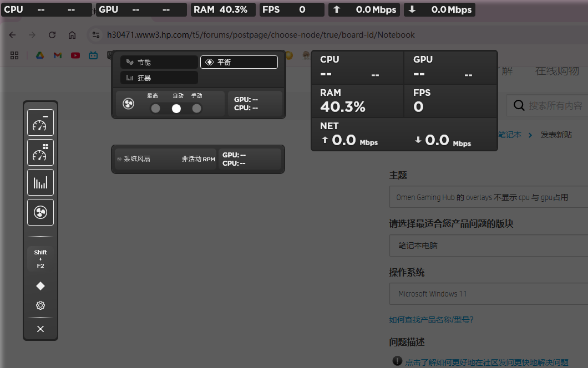588x368 pixels.
Task: Click the 发表新贴 breadcrumb text
Action: click(x=556, y=135)
